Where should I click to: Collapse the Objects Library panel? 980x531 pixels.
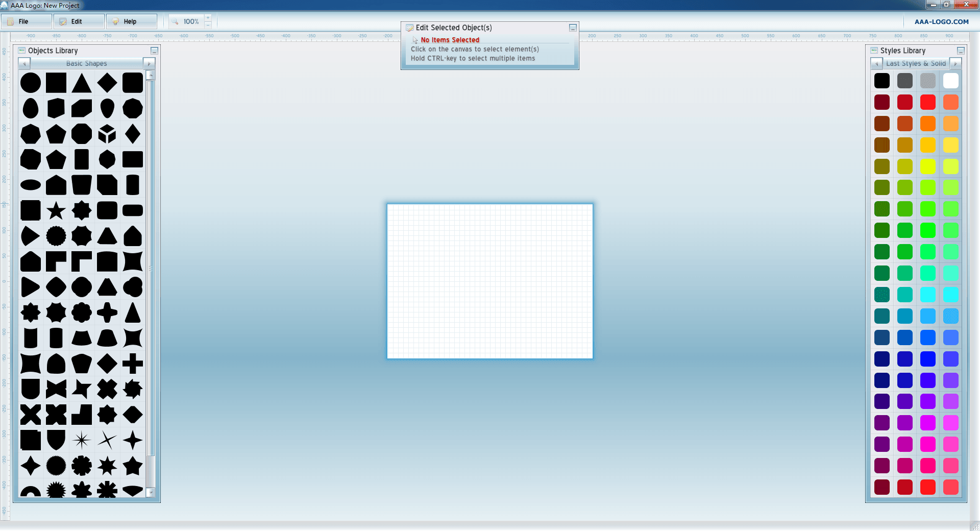click(154, 51)
